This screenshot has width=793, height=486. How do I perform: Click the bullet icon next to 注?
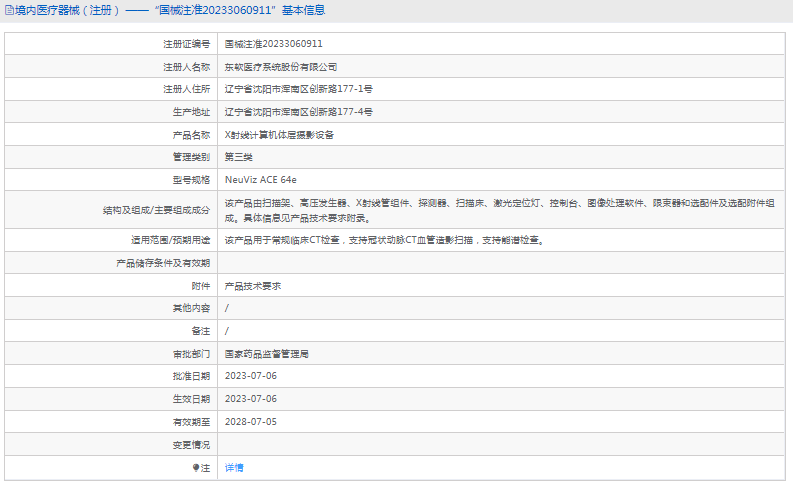click(x=196, y=468)
